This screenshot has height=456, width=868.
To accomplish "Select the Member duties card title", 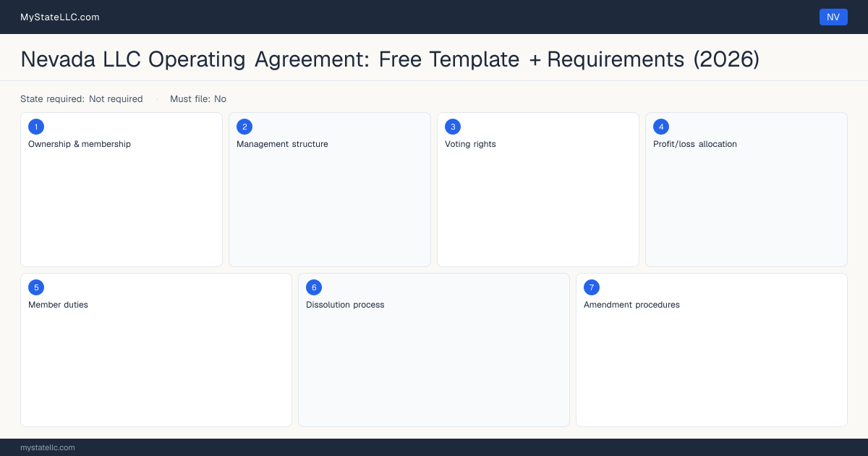I will [58, 305].
